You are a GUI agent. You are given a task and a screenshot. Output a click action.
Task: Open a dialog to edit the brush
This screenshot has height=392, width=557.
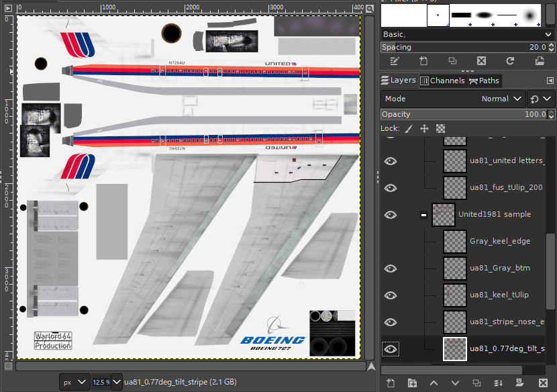(x=395, y=61)
